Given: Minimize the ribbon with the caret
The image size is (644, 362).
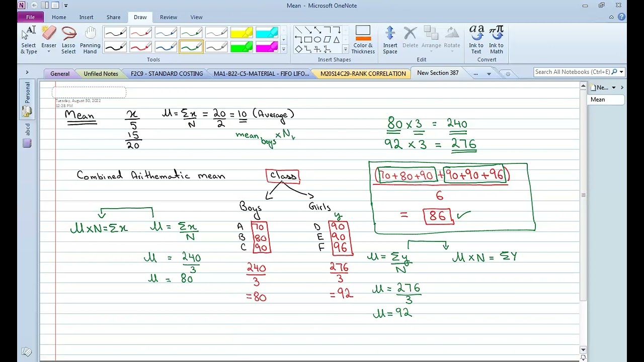Looking at the screenshot, I should coord(611,17).
